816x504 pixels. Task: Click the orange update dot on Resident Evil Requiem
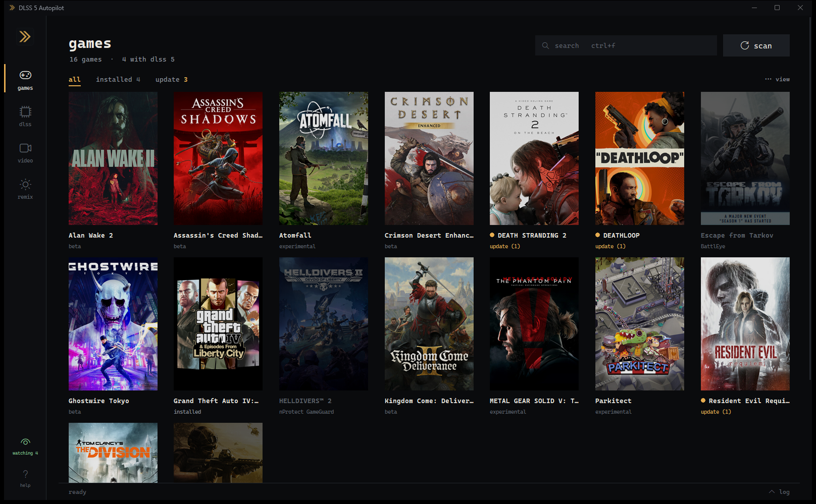tap(703, 401)
